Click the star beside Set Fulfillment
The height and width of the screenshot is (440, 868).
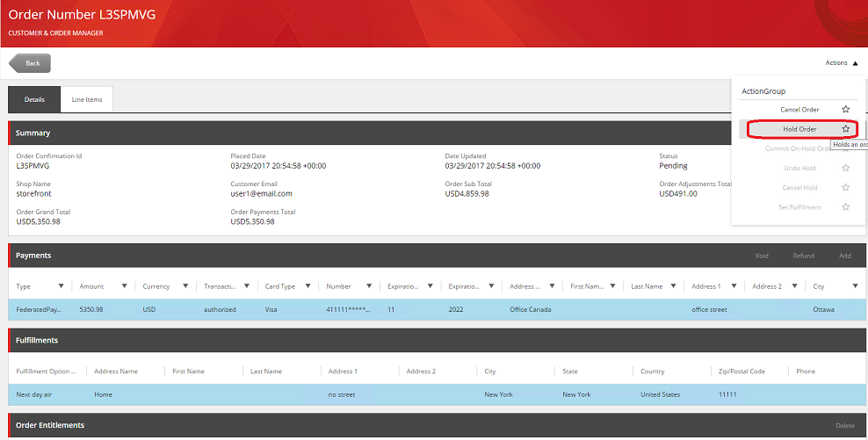[x=845, y=207]
